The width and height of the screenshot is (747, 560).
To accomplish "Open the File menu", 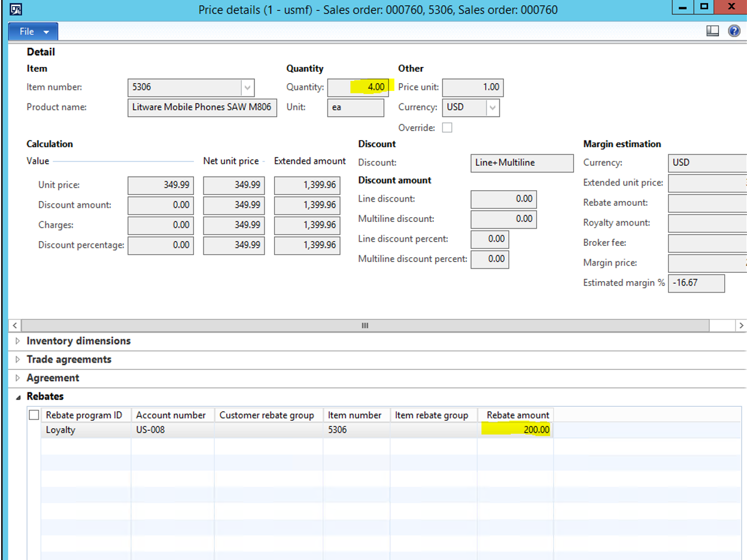I will [x=33, y=31].
